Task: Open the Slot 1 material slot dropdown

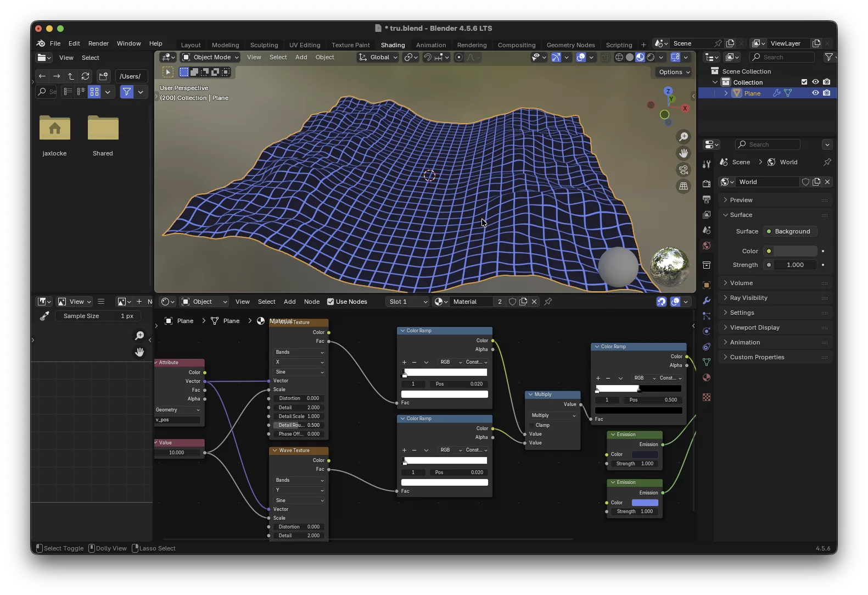Action: (x=407, y=302)
